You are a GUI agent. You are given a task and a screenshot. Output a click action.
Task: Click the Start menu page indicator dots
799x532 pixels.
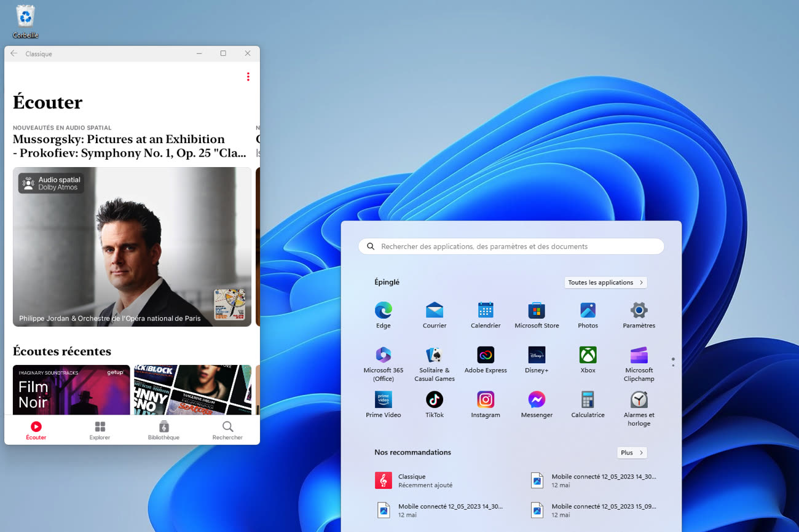coord(673,362)
